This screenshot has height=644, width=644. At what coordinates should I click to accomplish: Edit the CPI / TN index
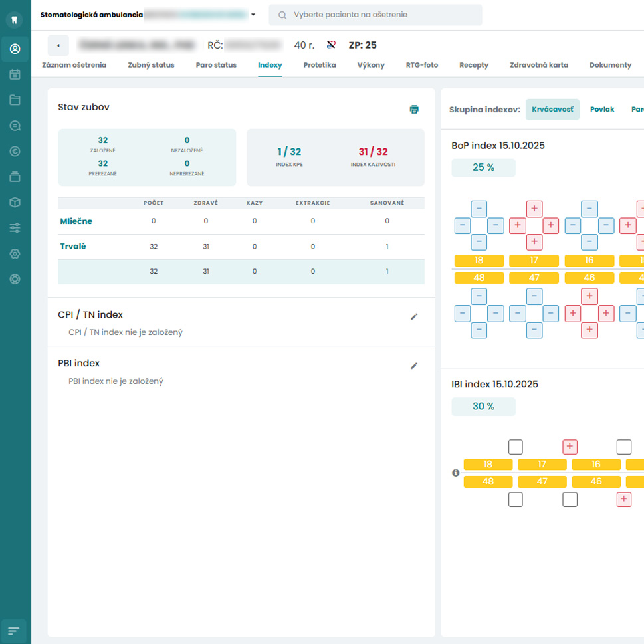tap(414, 317)
